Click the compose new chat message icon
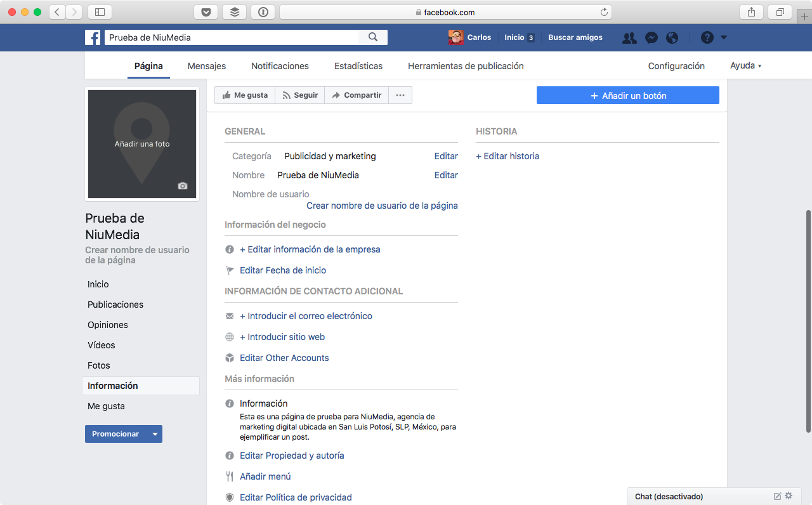812x505 pixels. (777, 496)
